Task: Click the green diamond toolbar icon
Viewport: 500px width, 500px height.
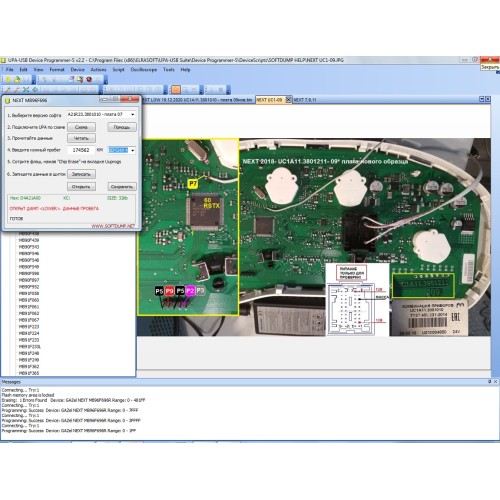Action: [35, 89]
